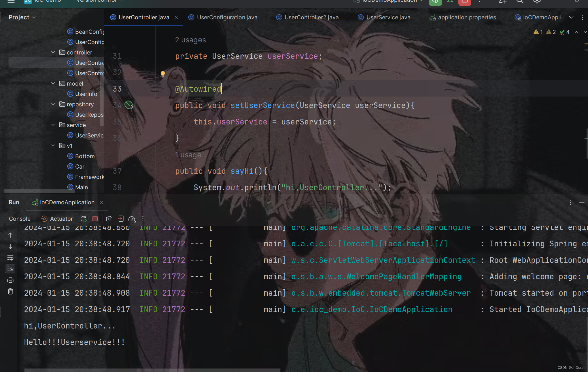Clear all console output with trash icon
The image size is (588, 372).
click(10, 292)
